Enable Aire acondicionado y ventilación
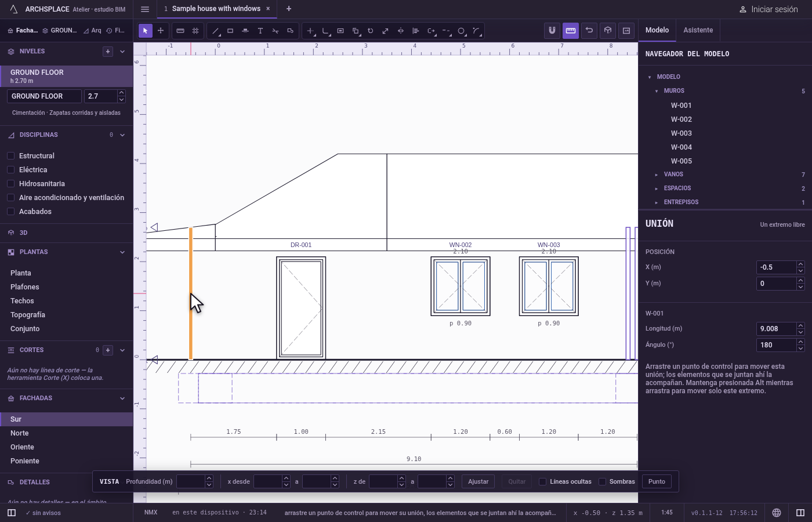This screenshot has height=522, width=812. coord(10,198)
